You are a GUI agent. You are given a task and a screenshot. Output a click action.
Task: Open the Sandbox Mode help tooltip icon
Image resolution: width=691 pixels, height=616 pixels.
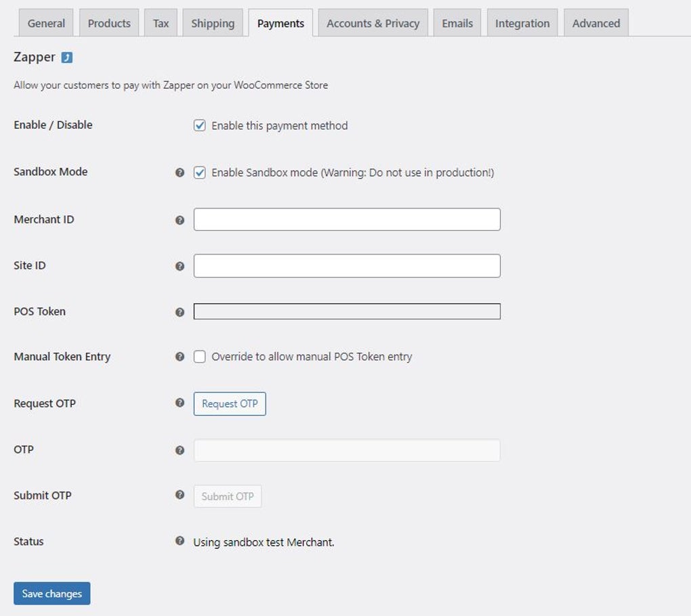179,172
